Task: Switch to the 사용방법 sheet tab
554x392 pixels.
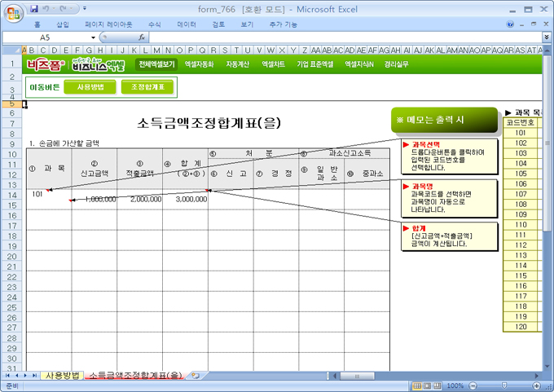Action: tap(63, 375)
